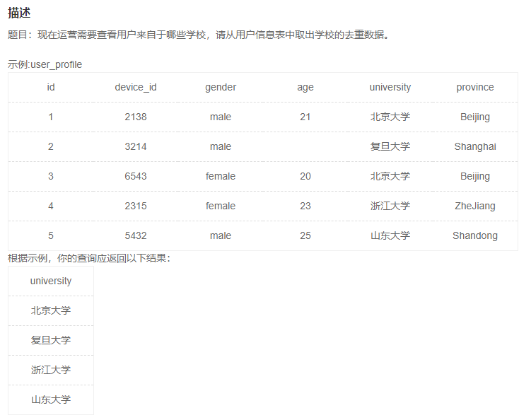The height and width of the screenshot is (420, 519).
Task: Click the device_id column header
Action: [136, 87]
